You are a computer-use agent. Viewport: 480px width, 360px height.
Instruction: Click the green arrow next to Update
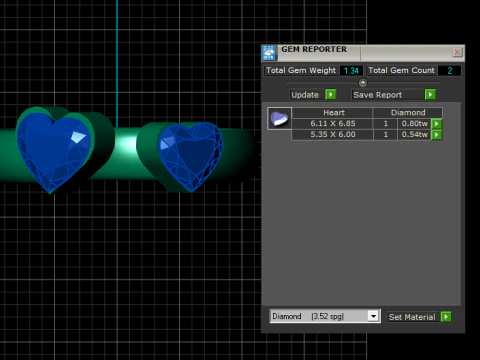coord(331,95)
